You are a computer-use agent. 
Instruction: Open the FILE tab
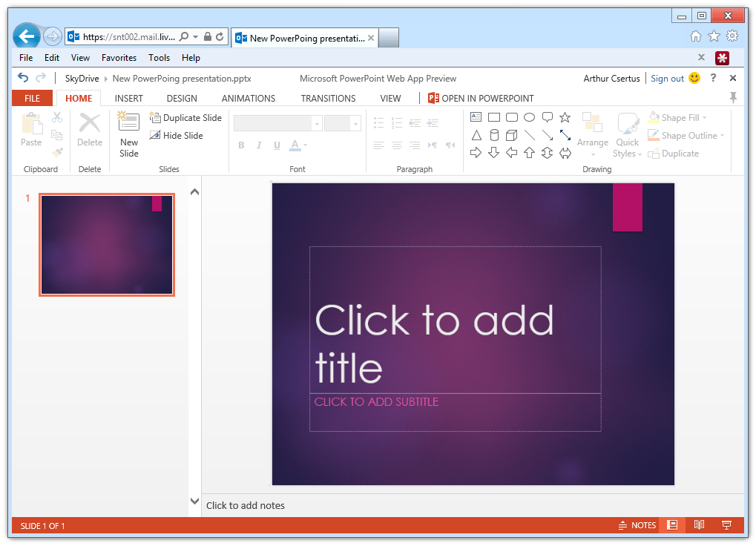(x=33, y=98)
